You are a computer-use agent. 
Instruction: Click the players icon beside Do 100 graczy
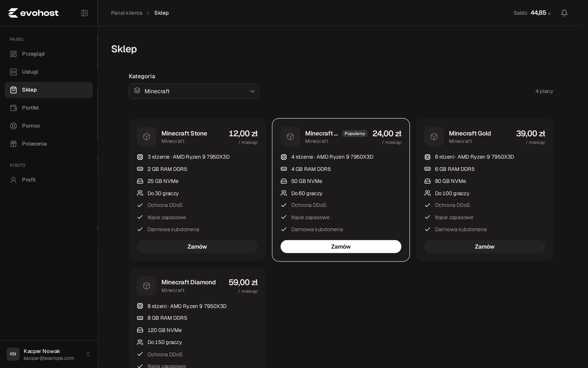click(427, 193)
